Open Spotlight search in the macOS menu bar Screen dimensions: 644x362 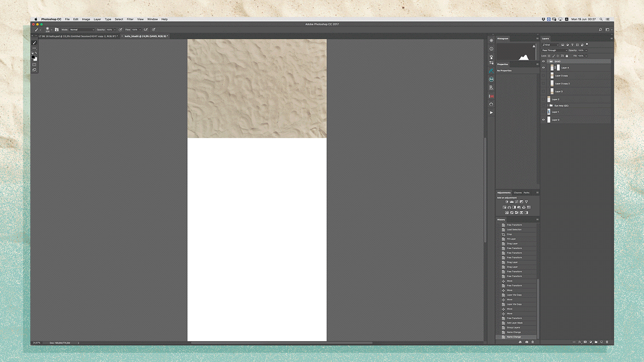pos(601,19)
